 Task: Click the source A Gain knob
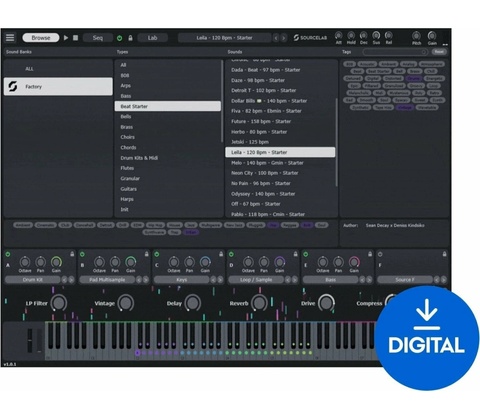[56, 262]
